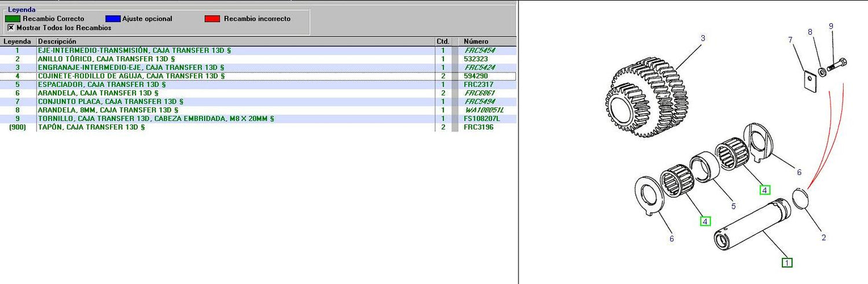Viewport: 868px width, 284px height.
Task: Click callout number 2 for the O-ring
Action: (823, 237)
